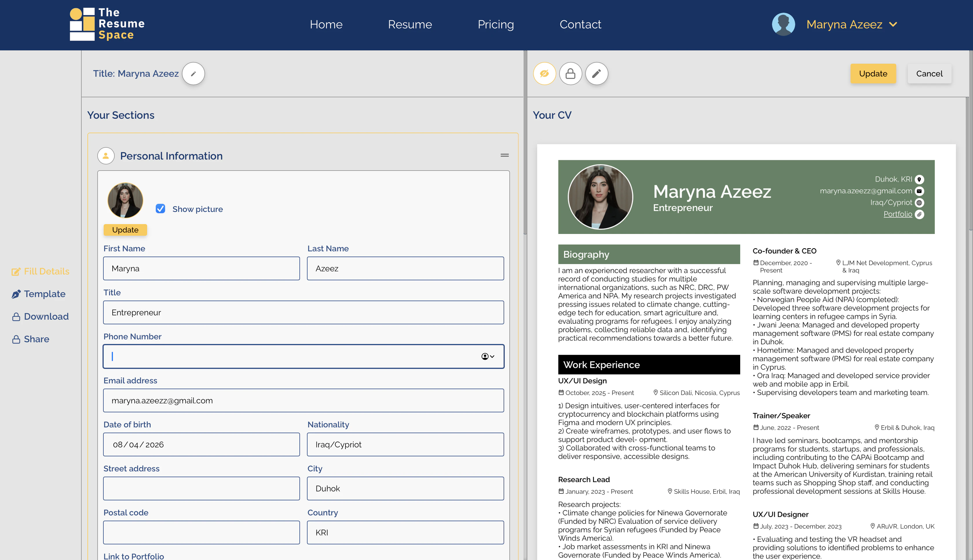
Task: Select the Fill Details sidebar icon
Action: pyautogui.click(x=16, y=271)
